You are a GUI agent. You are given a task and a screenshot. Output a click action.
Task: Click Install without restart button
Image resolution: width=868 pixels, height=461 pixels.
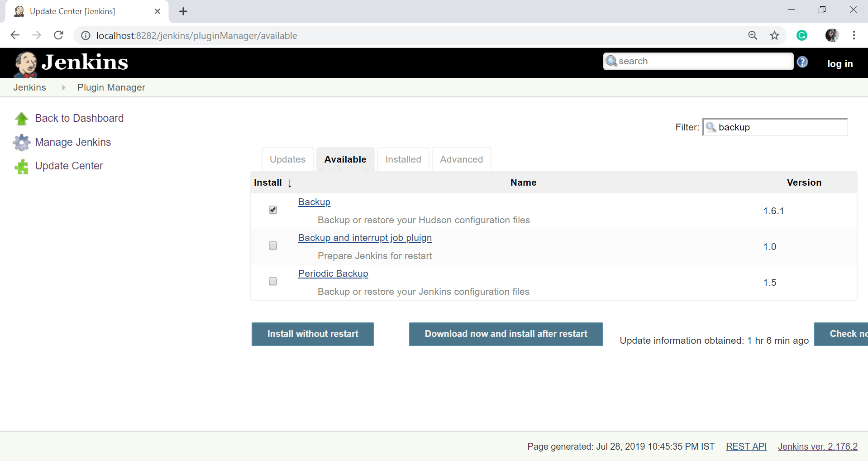(313, 334)
